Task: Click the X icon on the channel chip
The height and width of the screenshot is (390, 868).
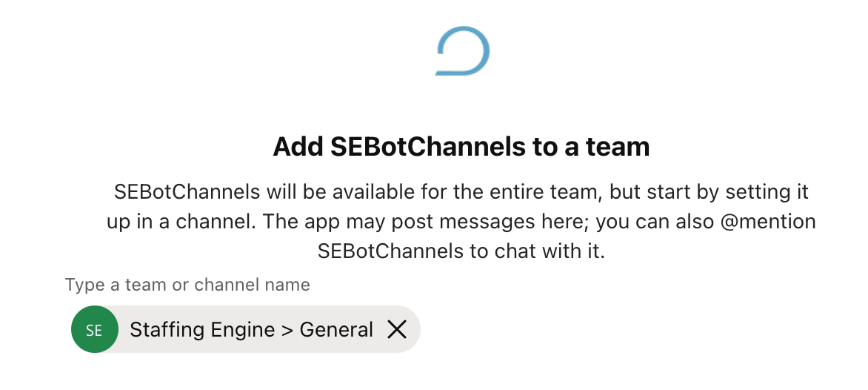Action: (396, 330)
